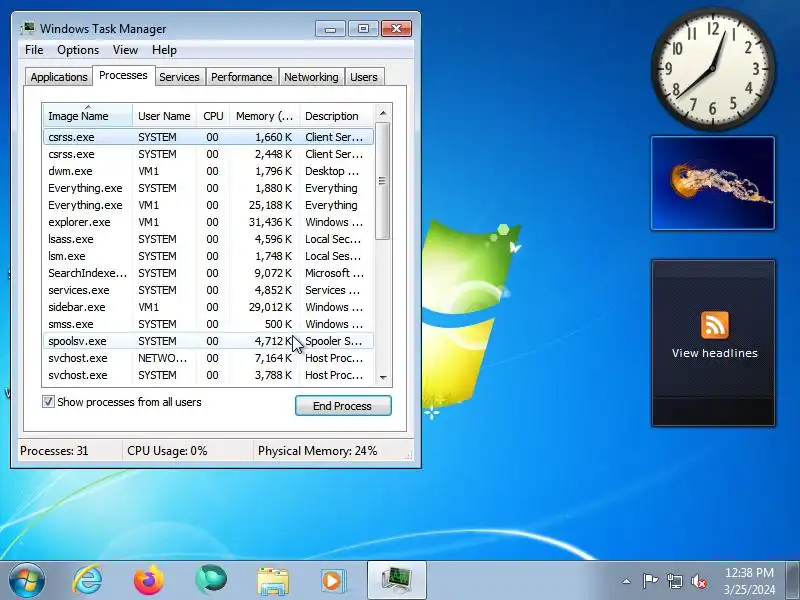Screen dimensions: 800x600
Task: Open the Start menu orb
Action: coord(27,581)
